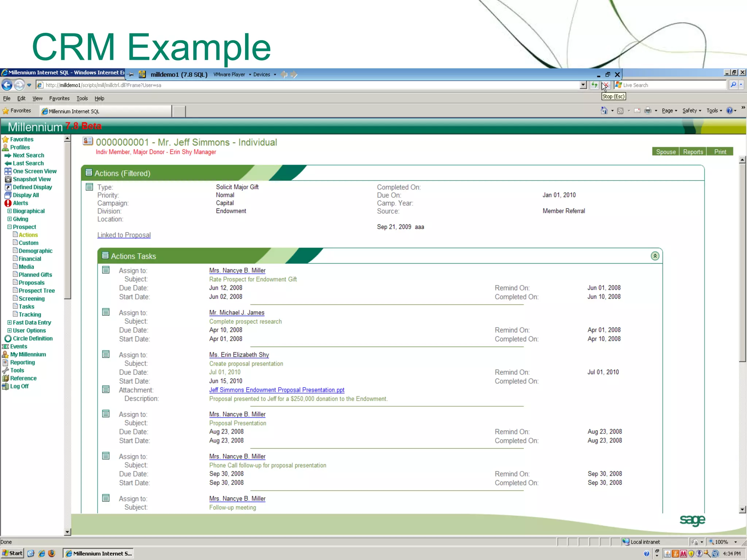This screenshot has width=747, height=560.
Task: Click the browser Forward arrow button
Action: coord(19,85)
